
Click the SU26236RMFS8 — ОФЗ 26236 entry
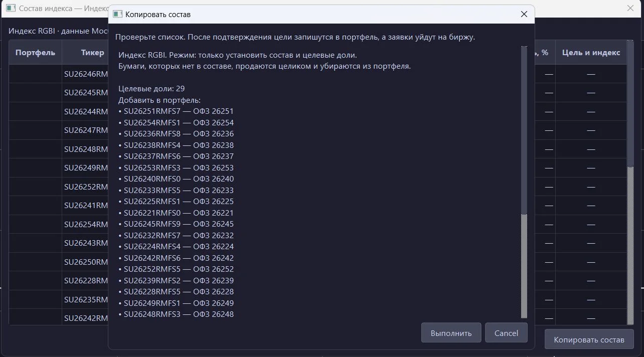pos(176,134)
